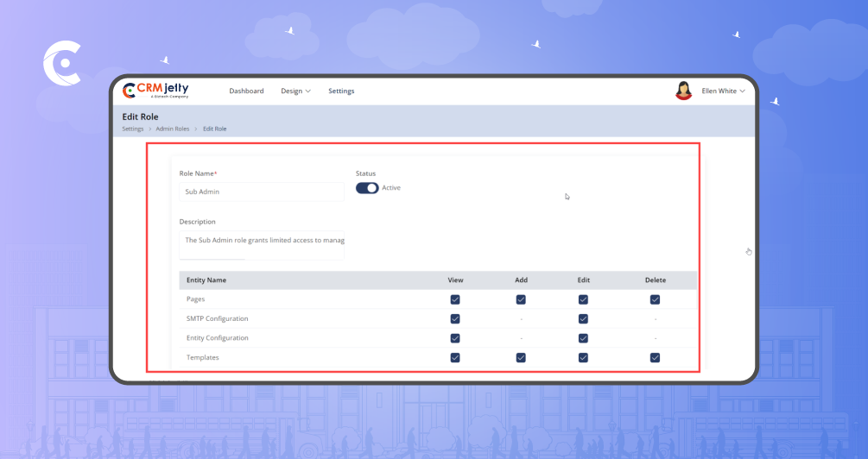The image size is (868, 459).
Task: Uncheck the Delete checkbox for Templates
Action: [x=655, y=357]
